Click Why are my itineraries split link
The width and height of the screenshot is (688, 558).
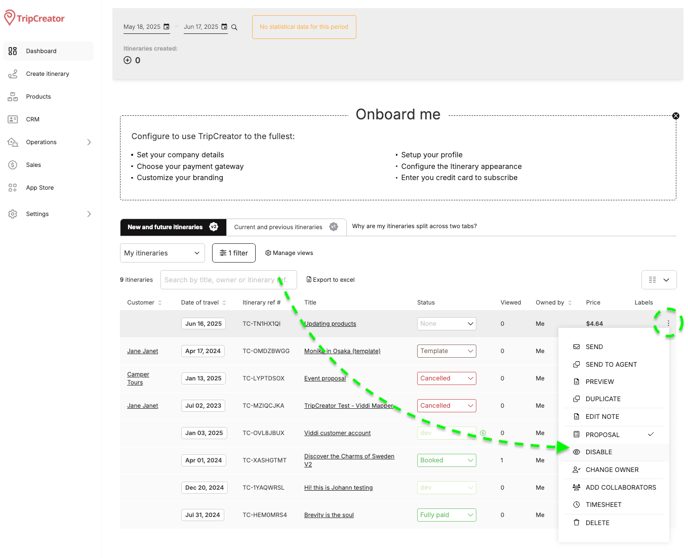(x=414, y=226)
